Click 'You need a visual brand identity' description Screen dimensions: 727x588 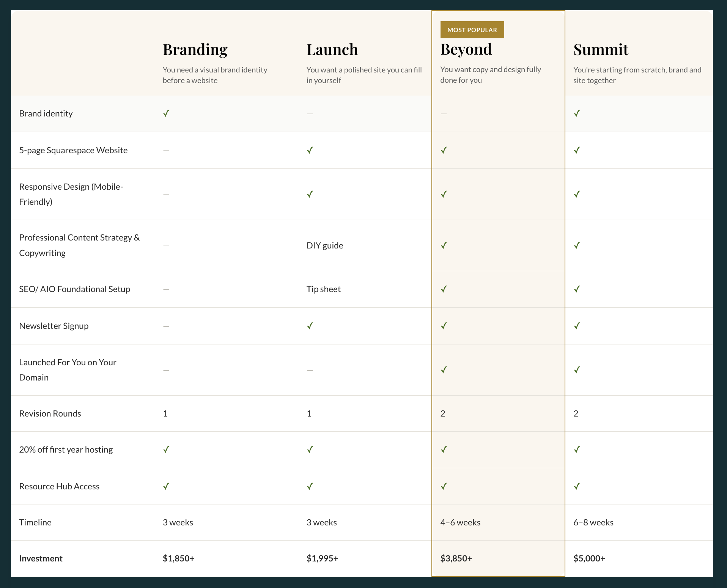pyautogui.click(x=215, y=75)
